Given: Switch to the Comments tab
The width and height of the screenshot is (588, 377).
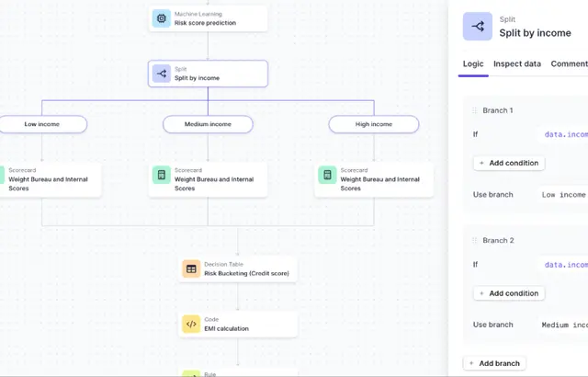Looking at the screenshot, I should (569, 63).
